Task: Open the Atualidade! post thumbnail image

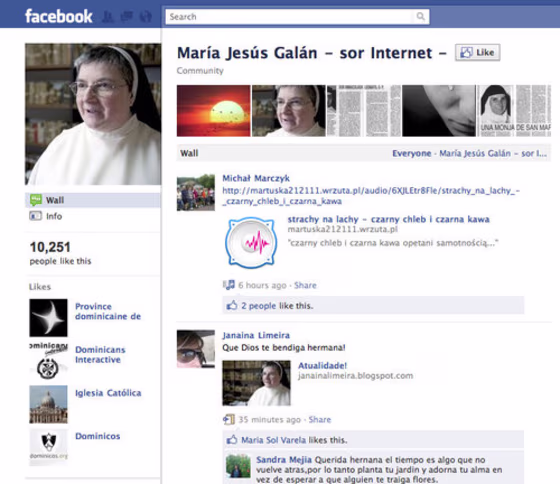Action: (x=256, y=383)
